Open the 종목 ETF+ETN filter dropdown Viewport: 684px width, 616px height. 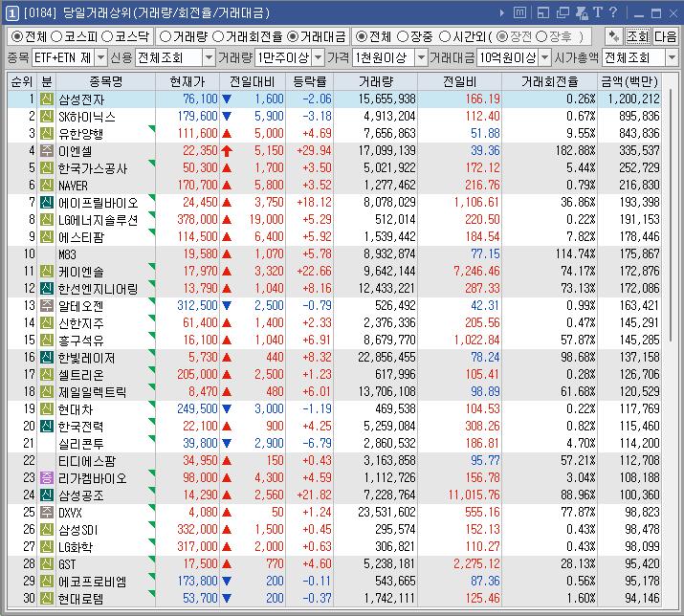point(100,57)
